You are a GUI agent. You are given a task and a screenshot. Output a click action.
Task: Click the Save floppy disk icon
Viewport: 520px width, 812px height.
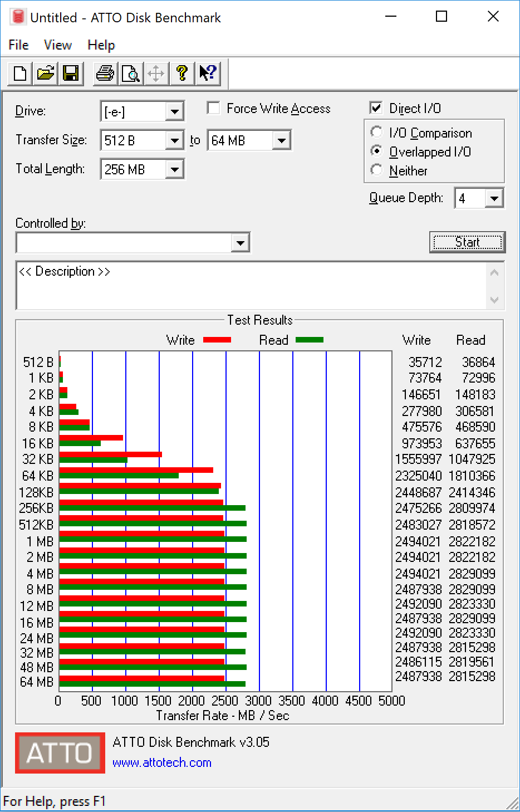pos(71,74)
